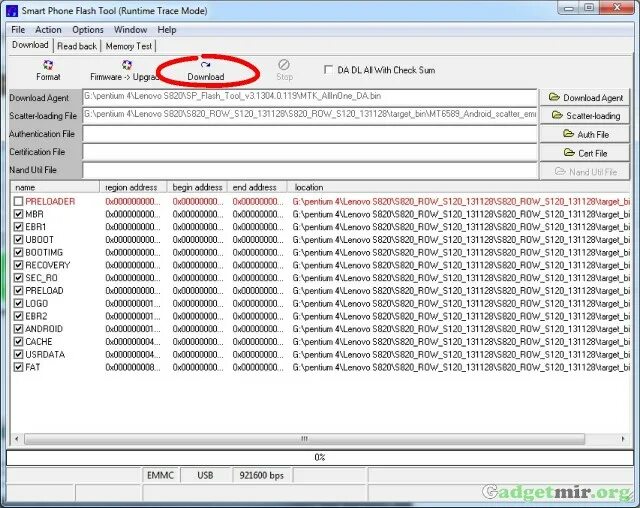The height and width of the screenshot is (508, 640).
Task: Sort by begin address column header
Action: click(x=197, y=187)
